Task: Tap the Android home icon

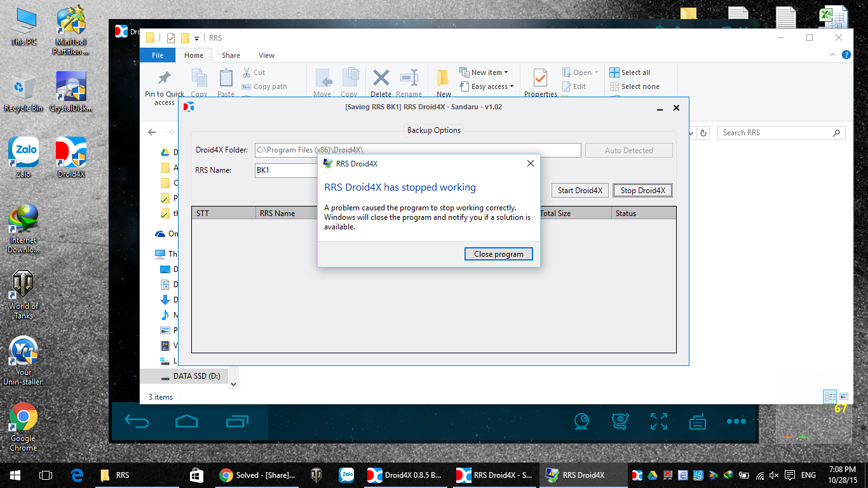Action: 187,421
